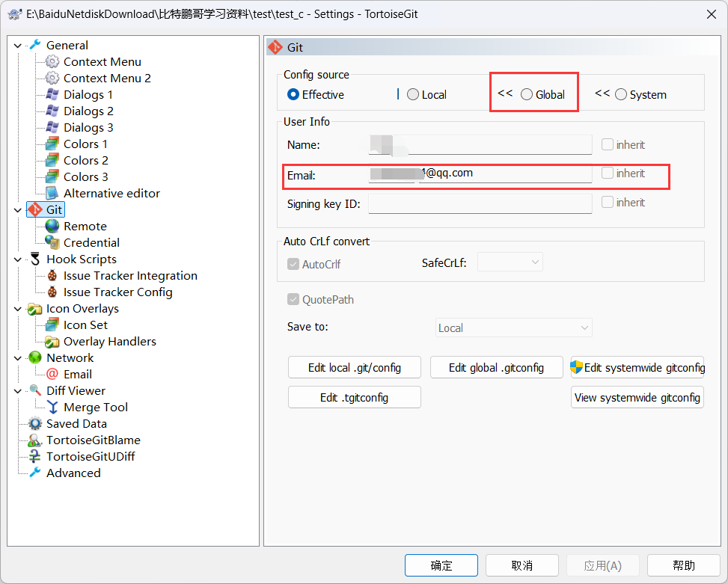Screen dimensions: 728x584
Task: Click the Context Menu gear icon
Action: (x=52, y=62)
